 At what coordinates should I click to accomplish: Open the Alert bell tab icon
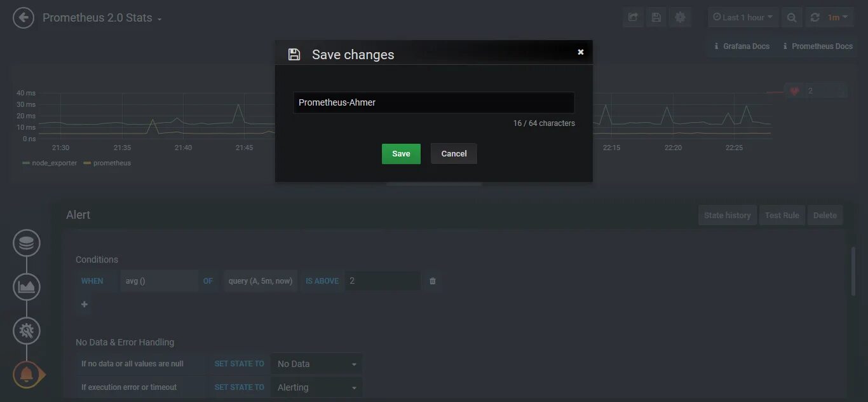(x=27, y=375)
